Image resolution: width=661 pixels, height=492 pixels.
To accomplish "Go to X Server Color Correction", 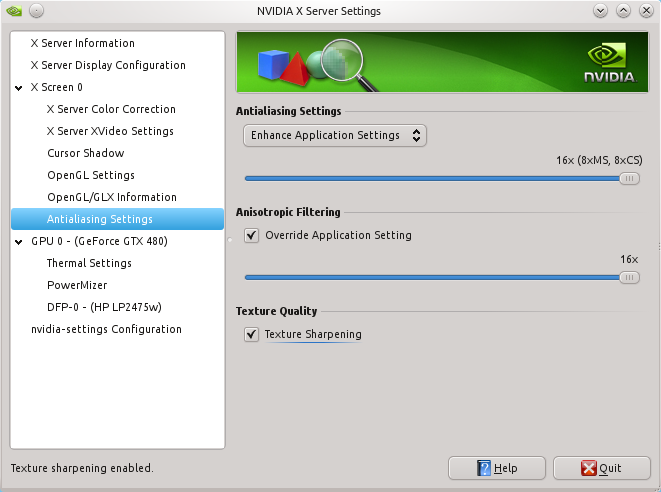I will click(111, 109).
